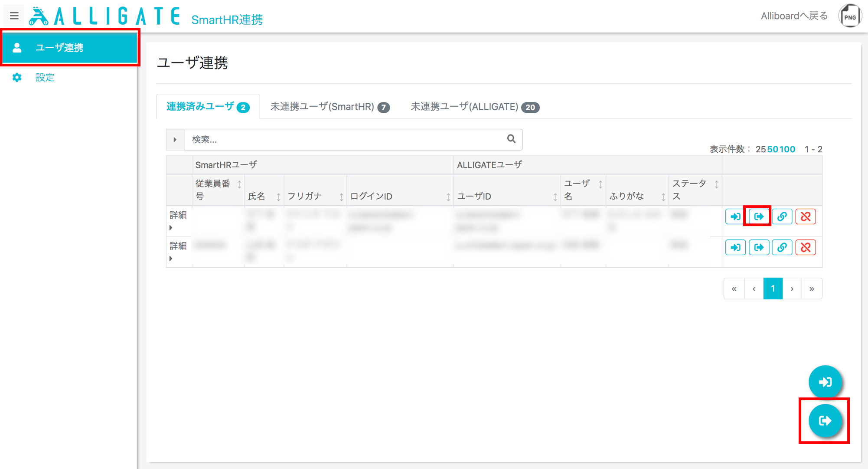Switch to 未連携ユーザ(ALLIGATE) tab
868x469 pixels.
tap(475, 107)
